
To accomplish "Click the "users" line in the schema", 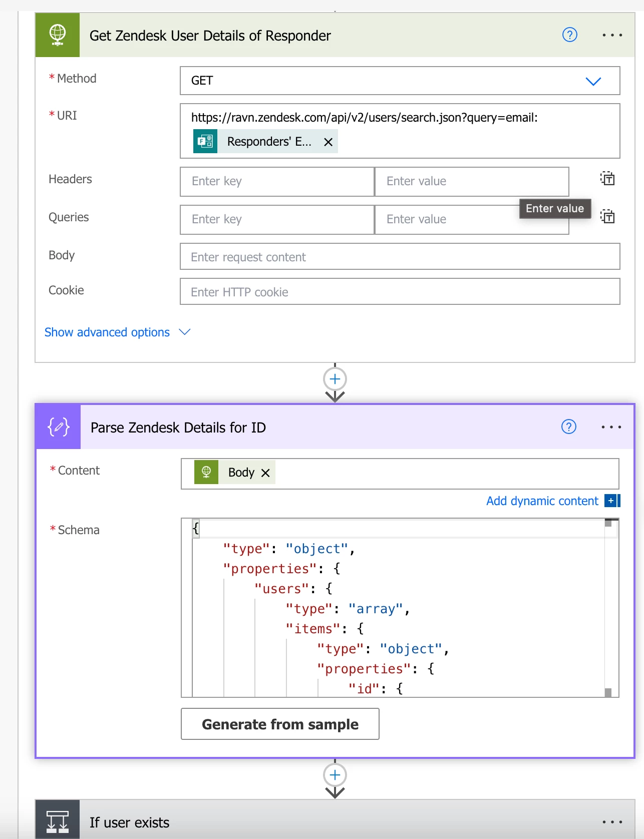I will point(293,589).
